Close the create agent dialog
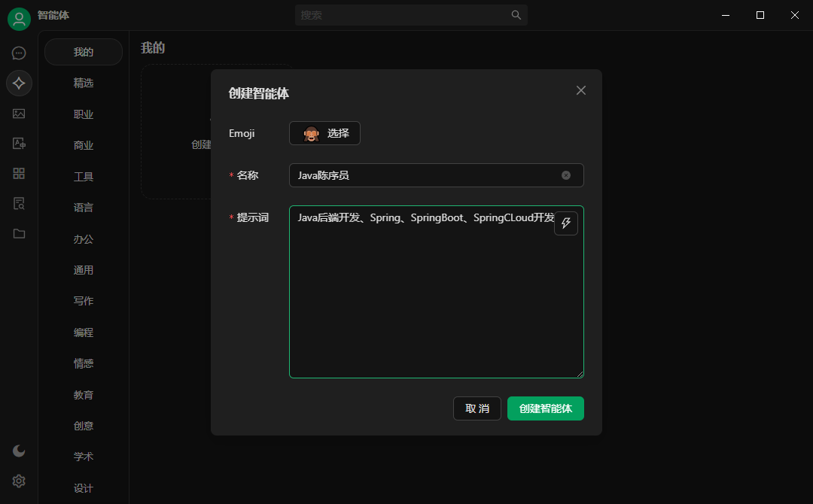813x504 pixels. point(580,91)
